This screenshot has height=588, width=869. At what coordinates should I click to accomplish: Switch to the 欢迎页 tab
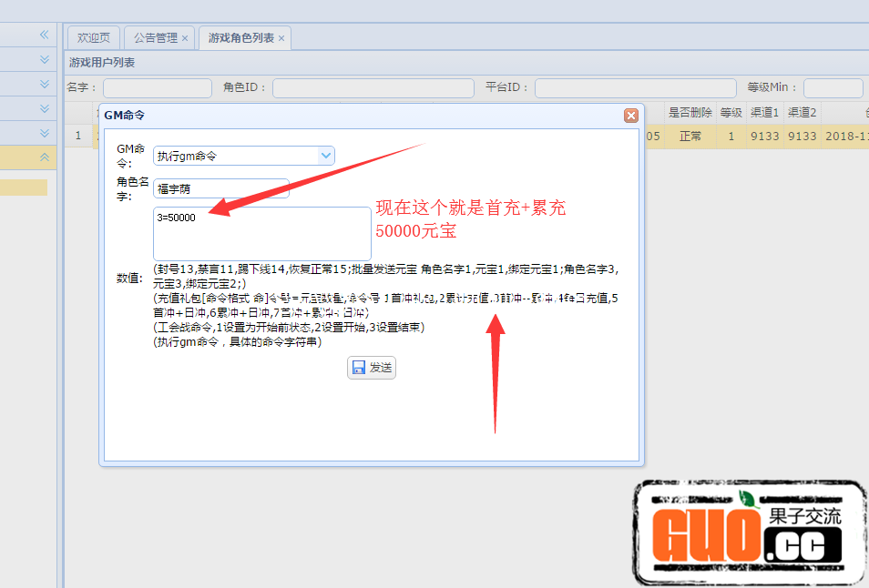click(94, 38)
